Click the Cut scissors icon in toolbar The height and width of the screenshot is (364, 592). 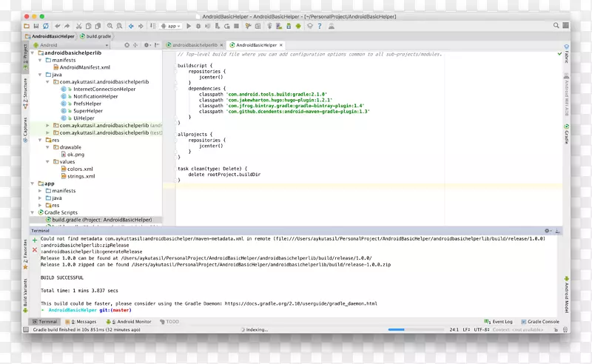pos(78,26)
